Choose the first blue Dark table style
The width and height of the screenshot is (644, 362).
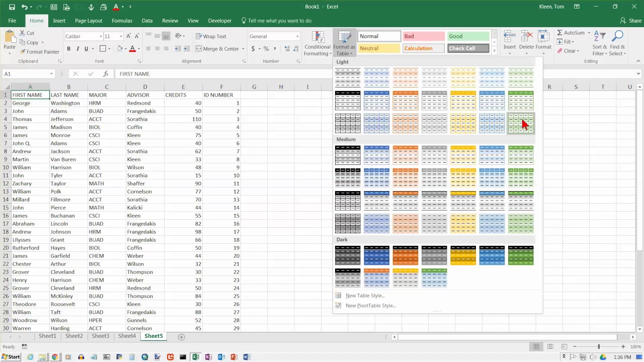click(x=376, y=255)
